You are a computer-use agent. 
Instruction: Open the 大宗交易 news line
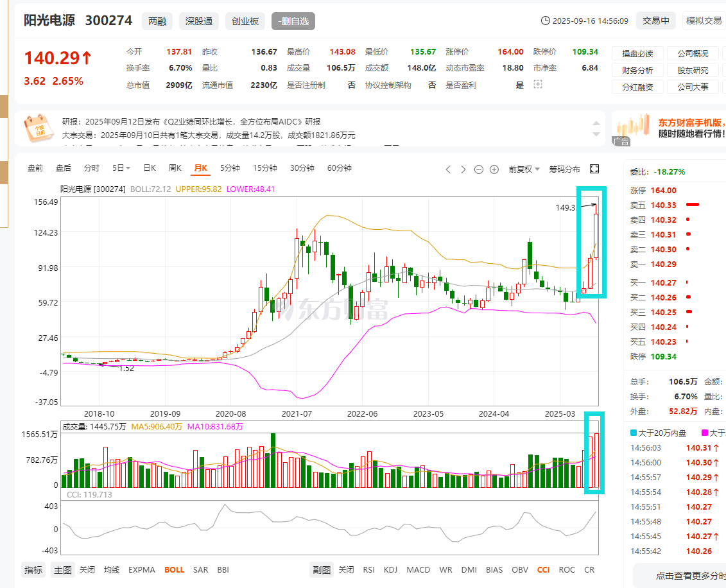tap(209, 135)
